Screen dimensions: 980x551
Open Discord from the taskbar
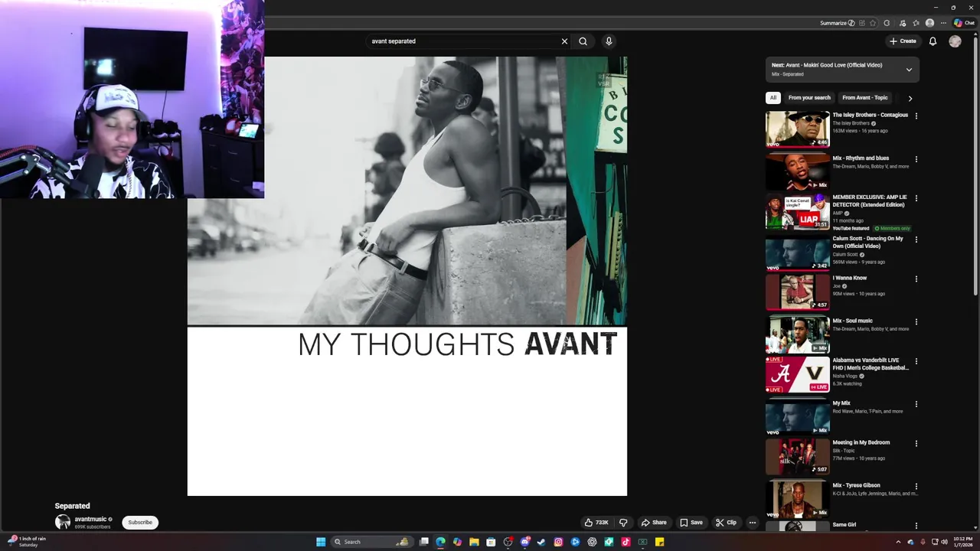click(x=524, y=542)
